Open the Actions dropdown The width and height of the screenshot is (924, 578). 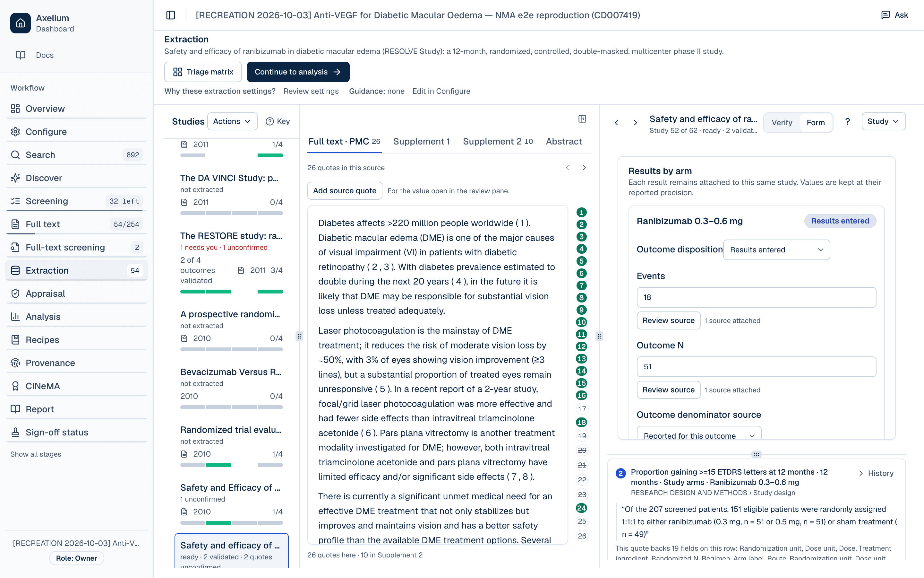232,121
